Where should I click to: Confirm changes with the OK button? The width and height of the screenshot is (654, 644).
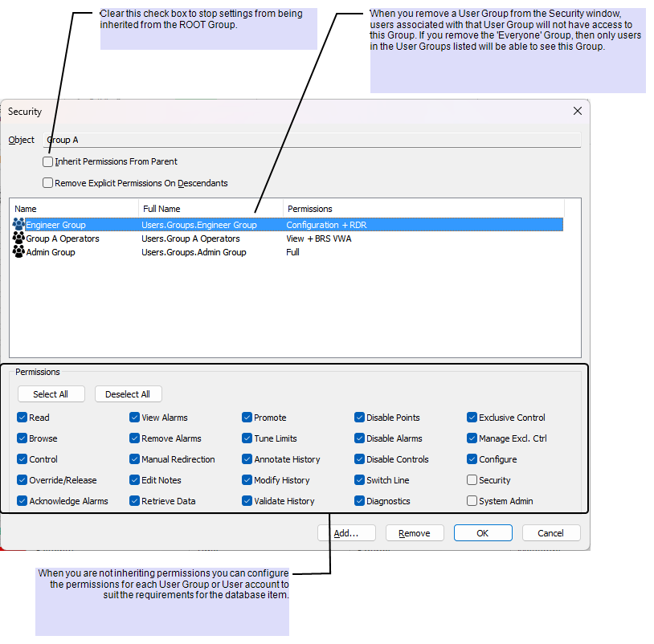click(x=483, y=533)
